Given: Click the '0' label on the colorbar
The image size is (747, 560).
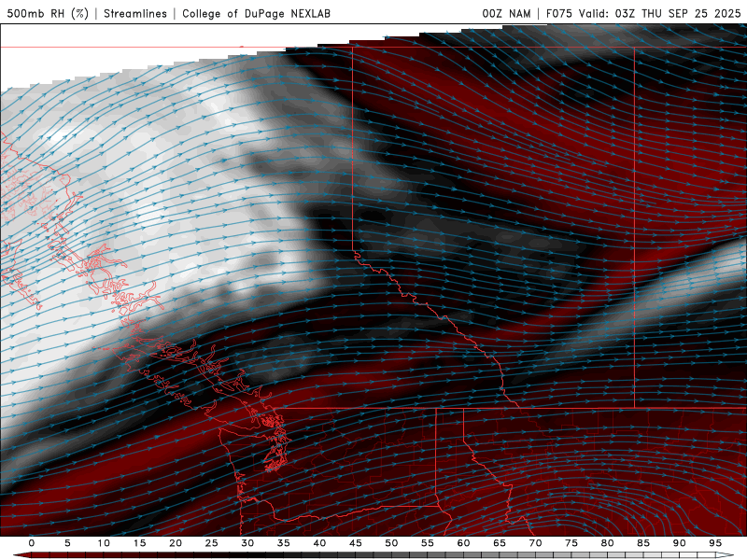Looking at the screenshot, I should (x=32, y=543).
